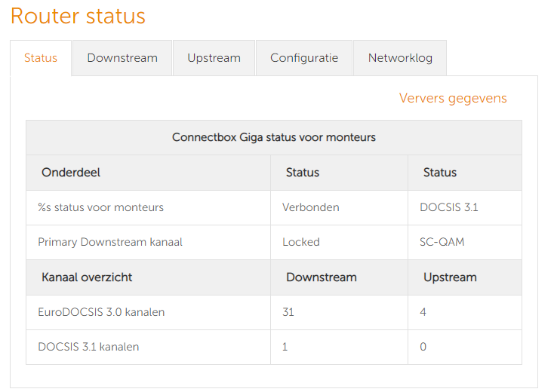This screenshot has height=392, width=554.
Task: Select the downstream channel count 31
Action: tap(288, 312)
